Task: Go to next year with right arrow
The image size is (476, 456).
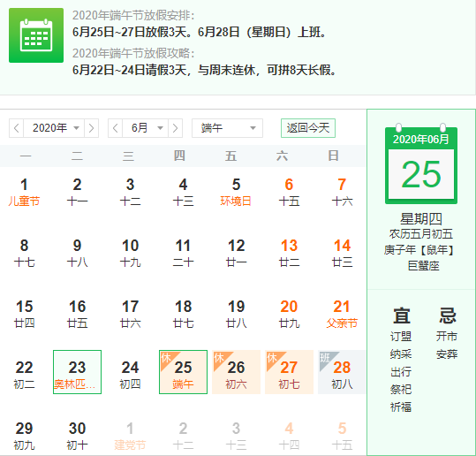Action: pos(91,128)
